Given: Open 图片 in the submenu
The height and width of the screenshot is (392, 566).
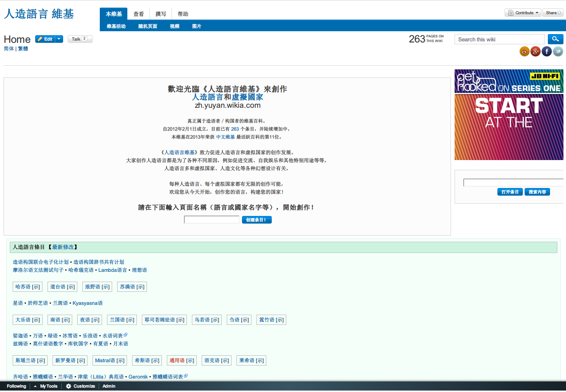Looking at the screenshot, I should point(197,26).
